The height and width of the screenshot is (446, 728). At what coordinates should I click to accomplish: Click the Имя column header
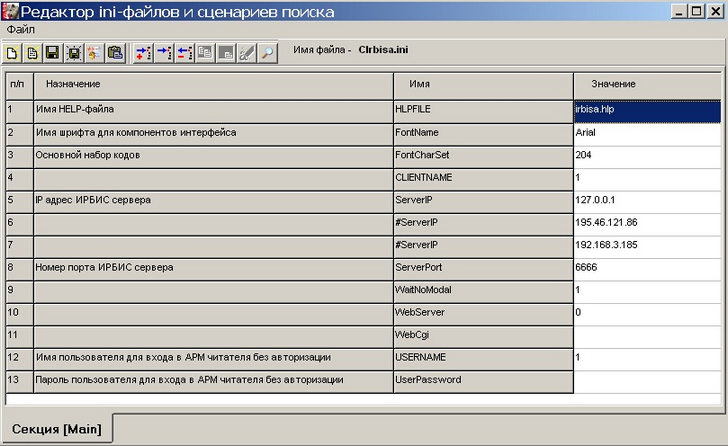pyautogui.click(x=483, y=84)
